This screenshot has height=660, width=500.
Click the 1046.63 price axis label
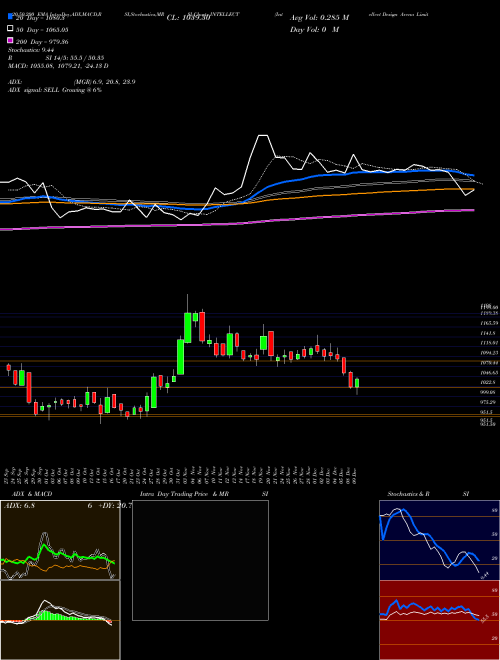490,373
